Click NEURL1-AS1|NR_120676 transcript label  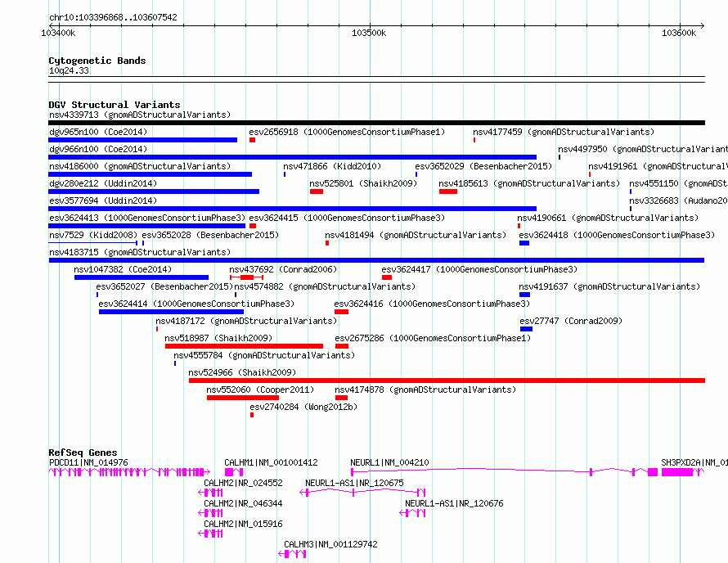tap(454, 503)
